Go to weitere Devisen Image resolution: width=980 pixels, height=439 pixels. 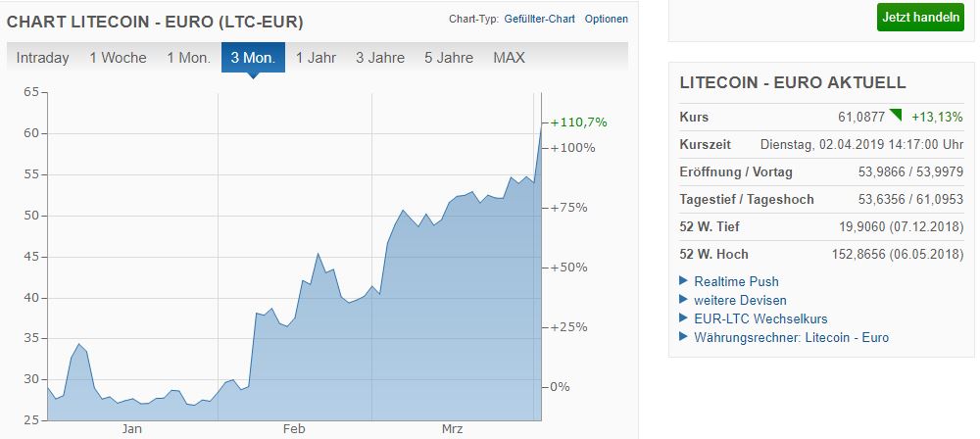click(x=740, y=300)
